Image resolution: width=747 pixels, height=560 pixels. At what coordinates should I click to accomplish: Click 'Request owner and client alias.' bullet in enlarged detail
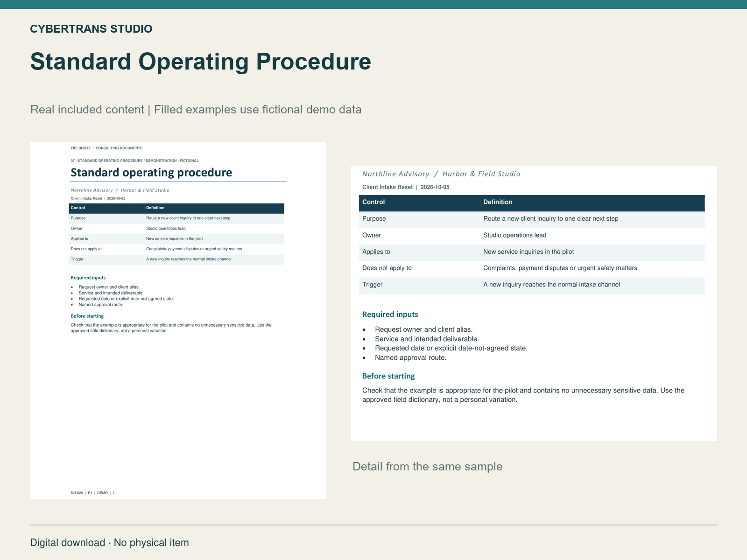point(423,329)
